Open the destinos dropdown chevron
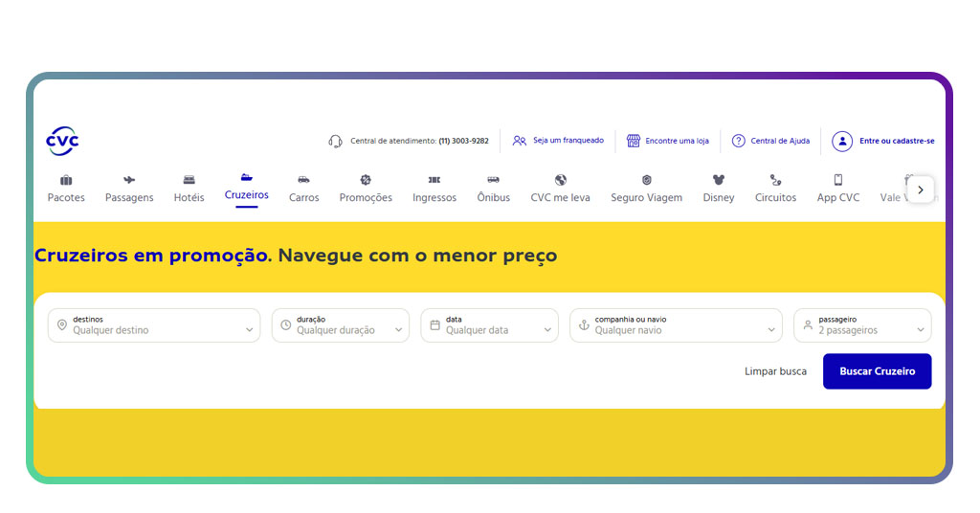Screen dimensions: 980x513 [x=249, y=330]
